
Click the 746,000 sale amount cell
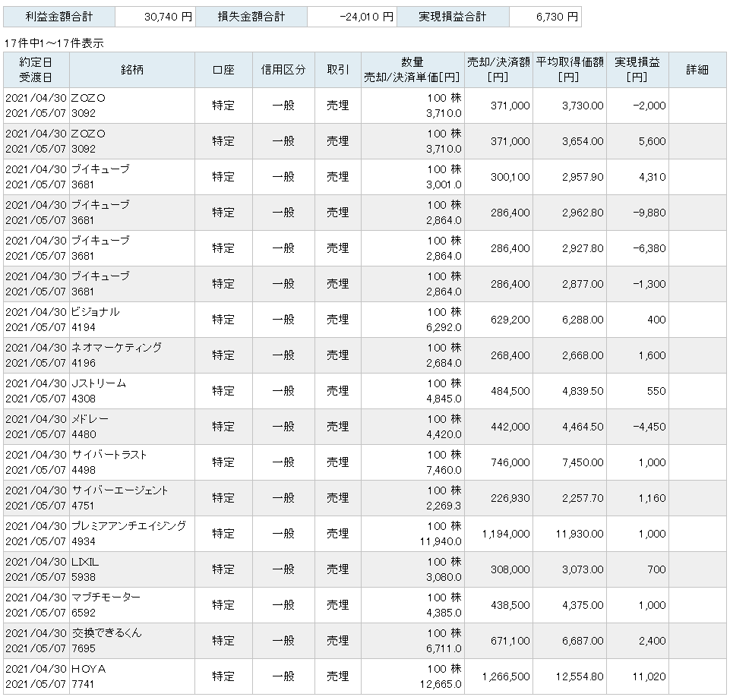click(x=498, y=462)
